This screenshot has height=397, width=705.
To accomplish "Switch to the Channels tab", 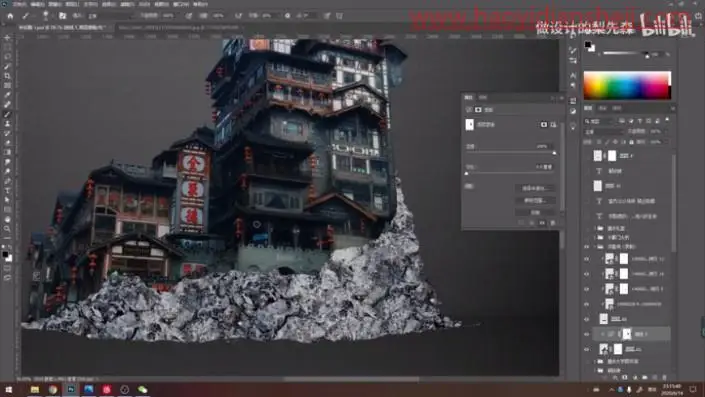I will point(602,108).
